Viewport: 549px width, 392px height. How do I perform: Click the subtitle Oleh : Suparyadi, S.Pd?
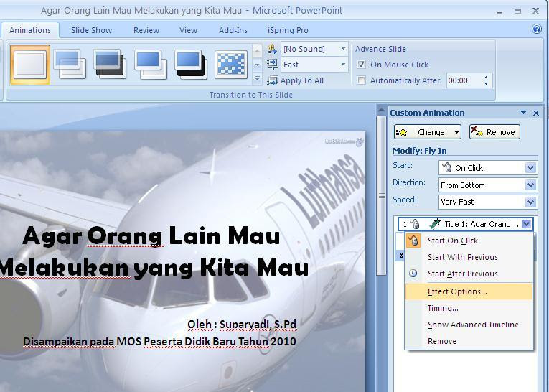click(242, 325)
